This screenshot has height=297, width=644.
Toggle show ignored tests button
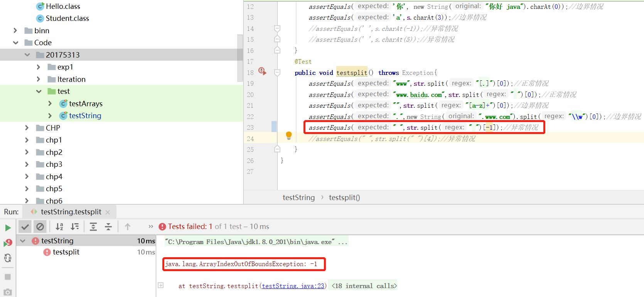pyautogui.click(x=40, y=227)
